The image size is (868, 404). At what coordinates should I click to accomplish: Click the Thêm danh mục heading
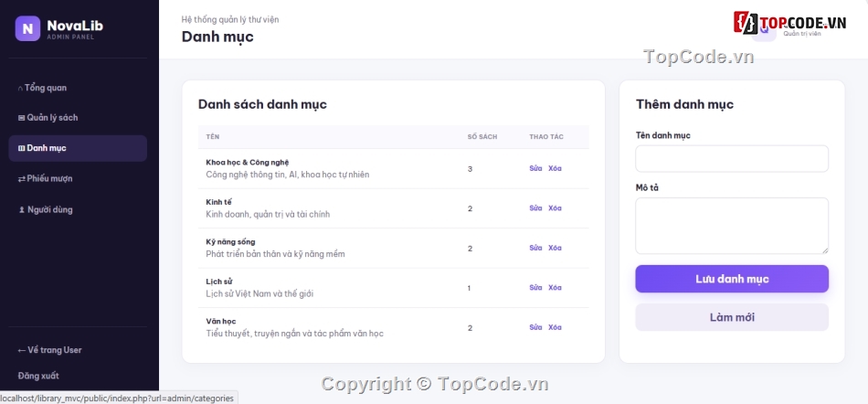684,104
